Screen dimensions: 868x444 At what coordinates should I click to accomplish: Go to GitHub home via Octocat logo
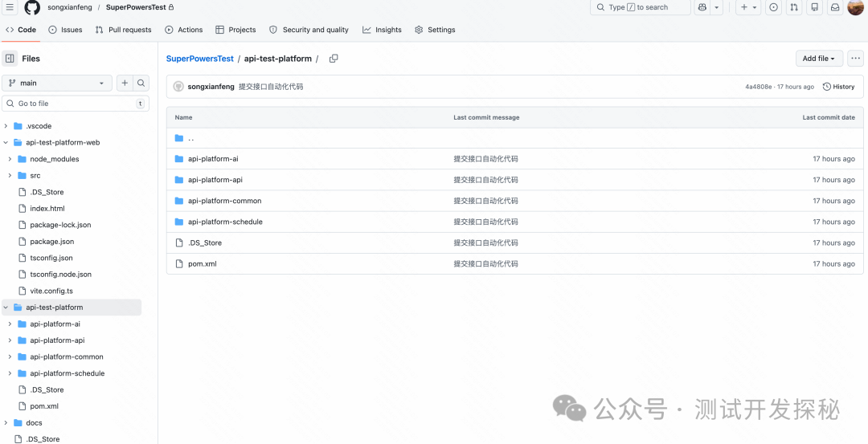(x=33, y=7)
